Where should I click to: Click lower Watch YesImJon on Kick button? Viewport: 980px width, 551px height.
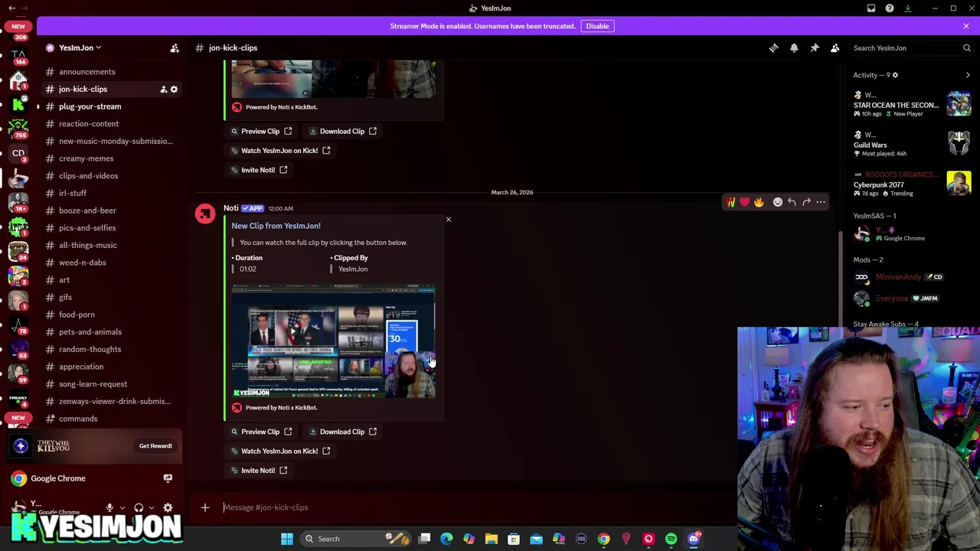(282, 451)
